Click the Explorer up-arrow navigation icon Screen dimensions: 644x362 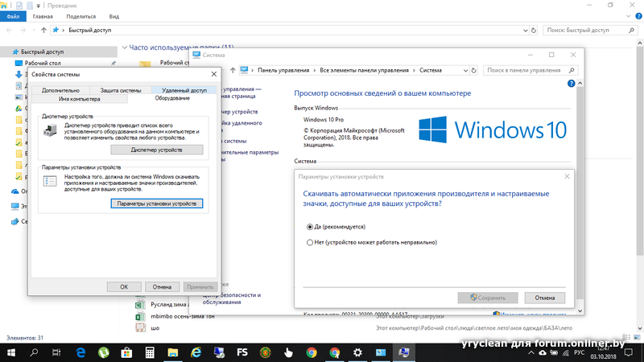[43, 30]
